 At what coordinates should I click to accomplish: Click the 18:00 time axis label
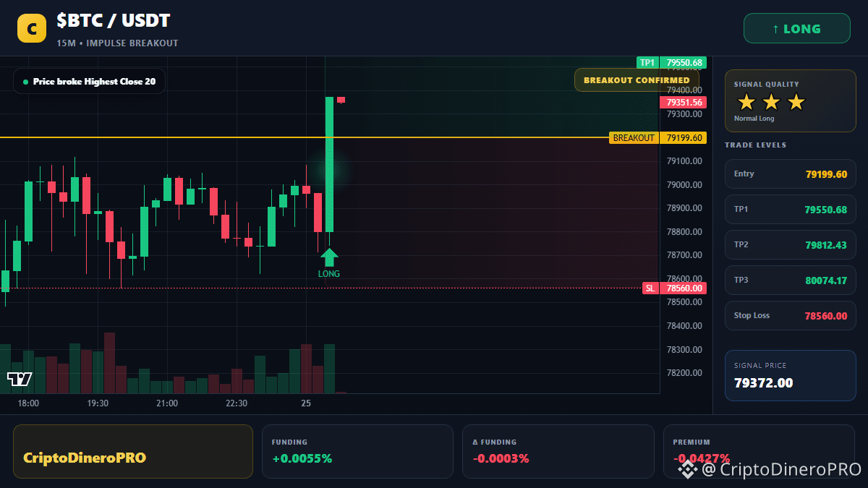click(28, 403)
